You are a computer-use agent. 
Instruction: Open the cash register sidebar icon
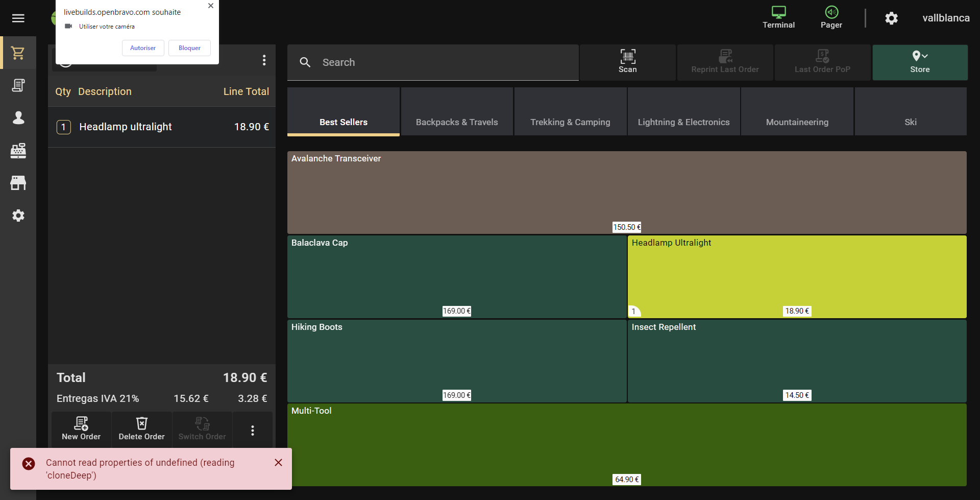coord(18,151)
